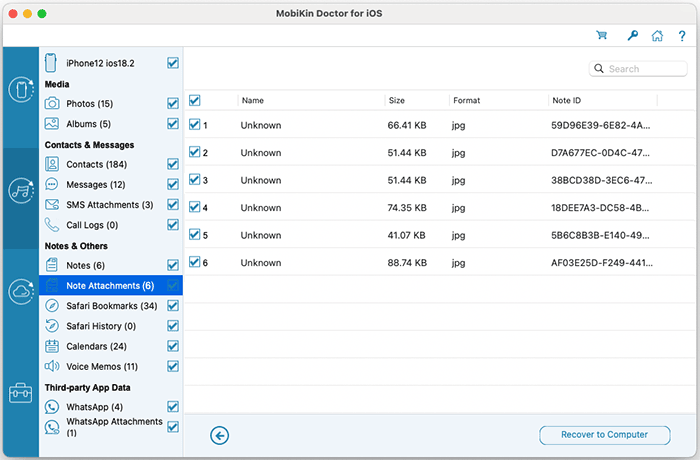Image resolution: width=700 pixels, height=460 pixels.
Task: Toggle the Photos (15) checkbox
Action: (x=173, y=104)
